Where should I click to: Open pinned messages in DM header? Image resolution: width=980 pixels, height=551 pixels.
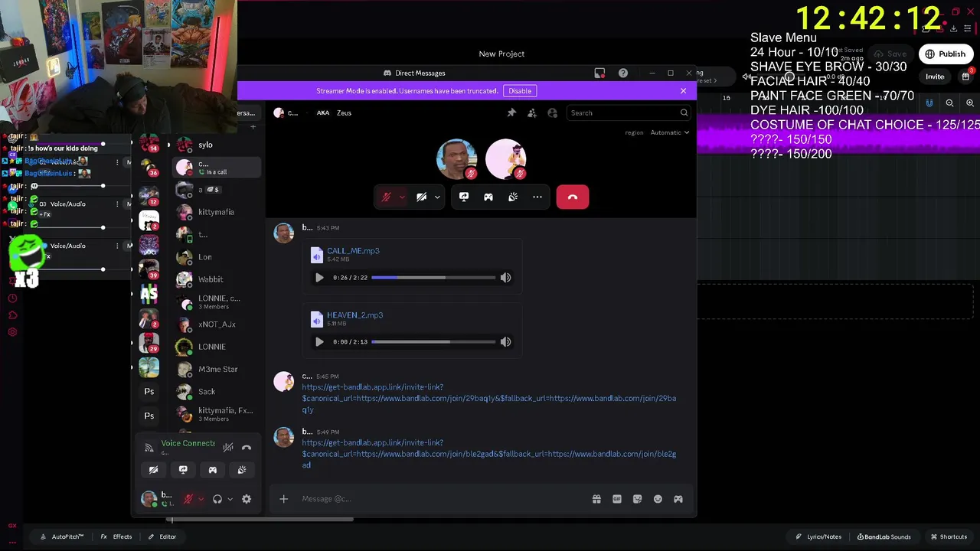[x=511, y=112]
